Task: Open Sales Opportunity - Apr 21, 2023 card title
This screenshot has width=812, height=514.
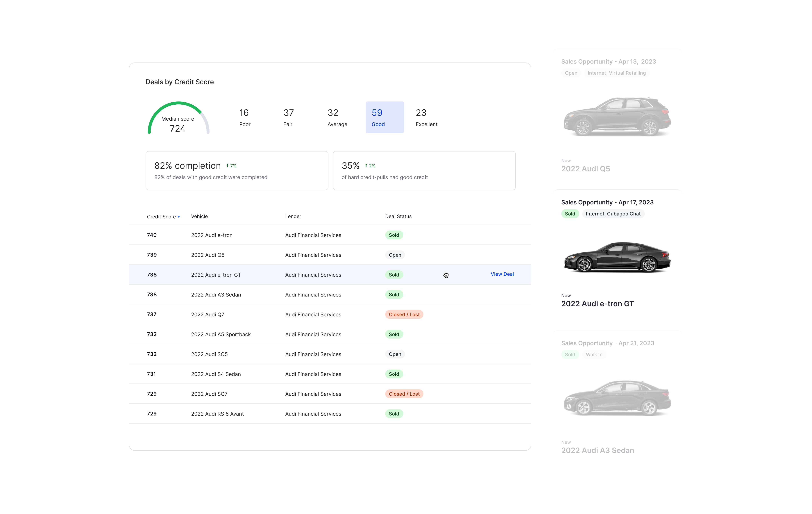Action: tap(608, 343)
